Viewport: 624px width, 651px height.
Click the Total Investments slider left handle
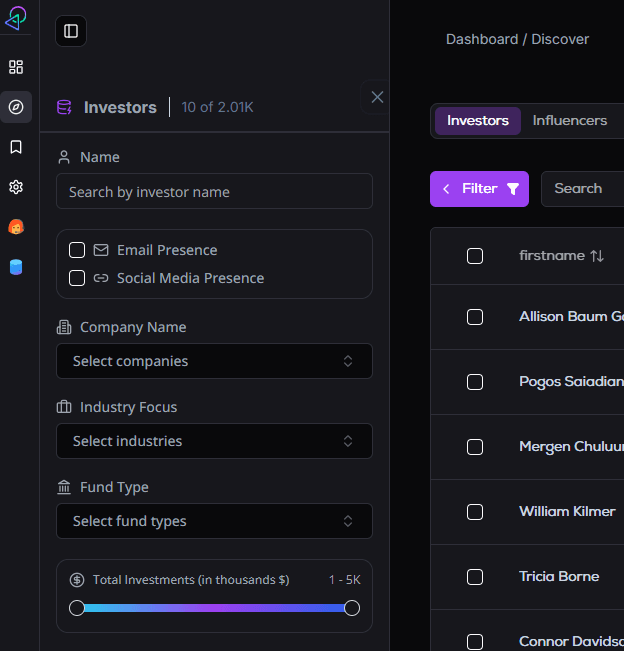[77, 608]
